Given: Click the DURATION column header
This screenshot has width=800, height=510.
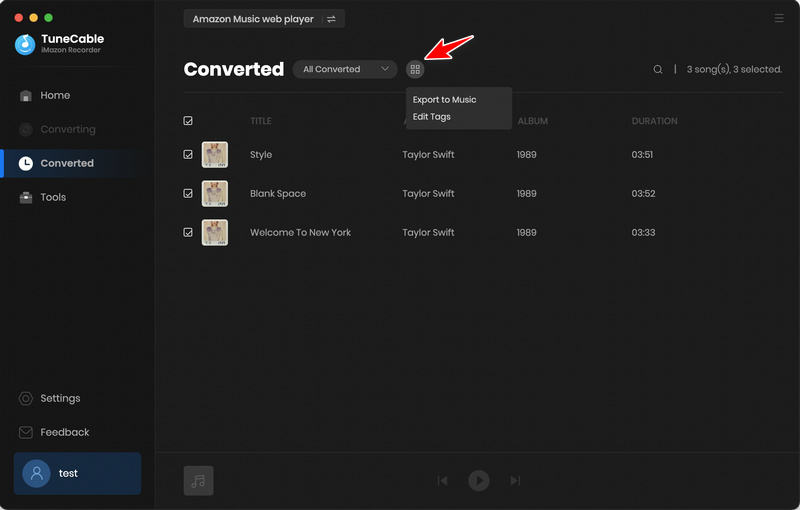Looking at the screenshot, I should point(655,121).
